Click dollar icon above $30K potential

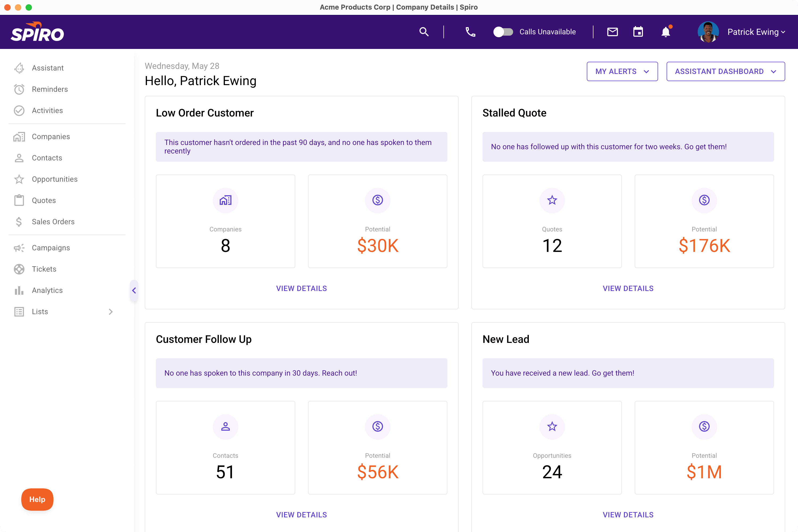tap(378, 200)
